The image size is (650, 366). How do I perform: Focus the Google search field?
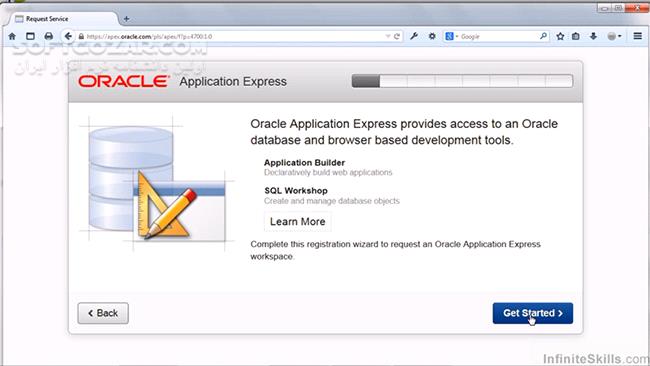coord(499,36)
